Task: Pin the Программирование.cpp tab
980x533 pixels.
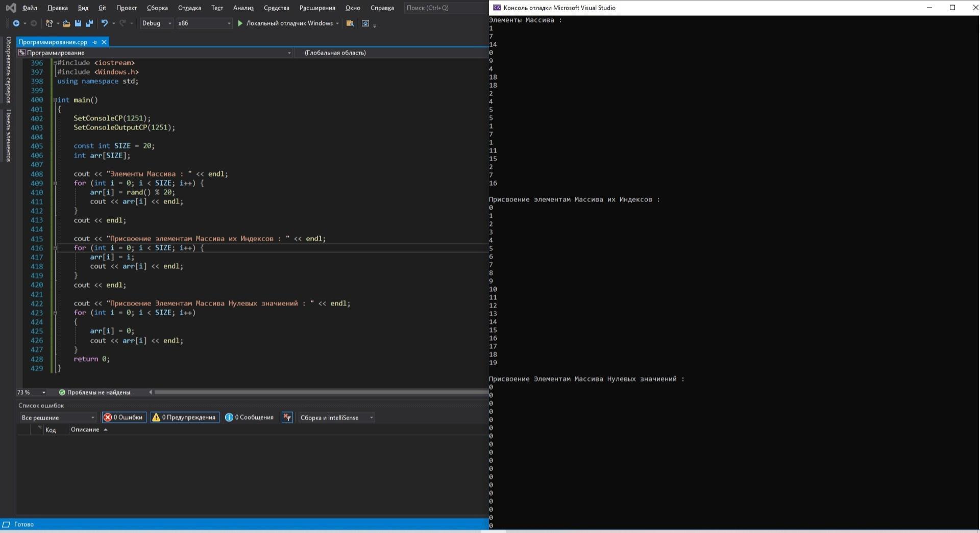Action: pos(94,42)
